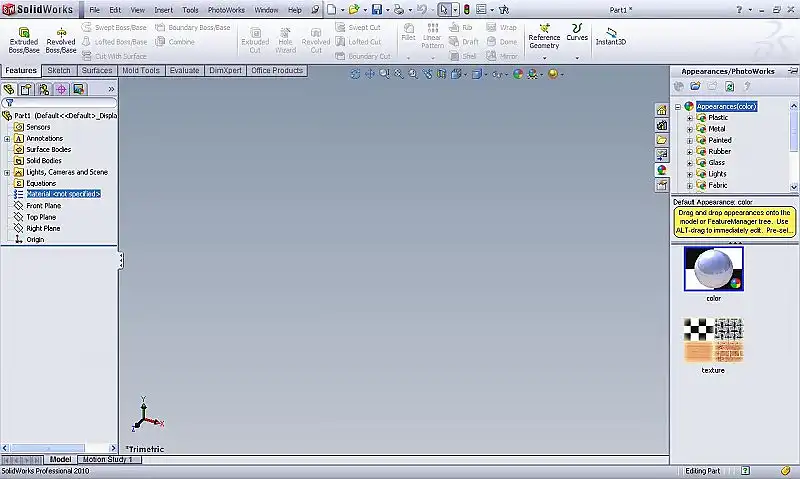This screenshot has height=479, width=800.
Task: Select the color sphere appearance thumbnail
Action: 713,268
